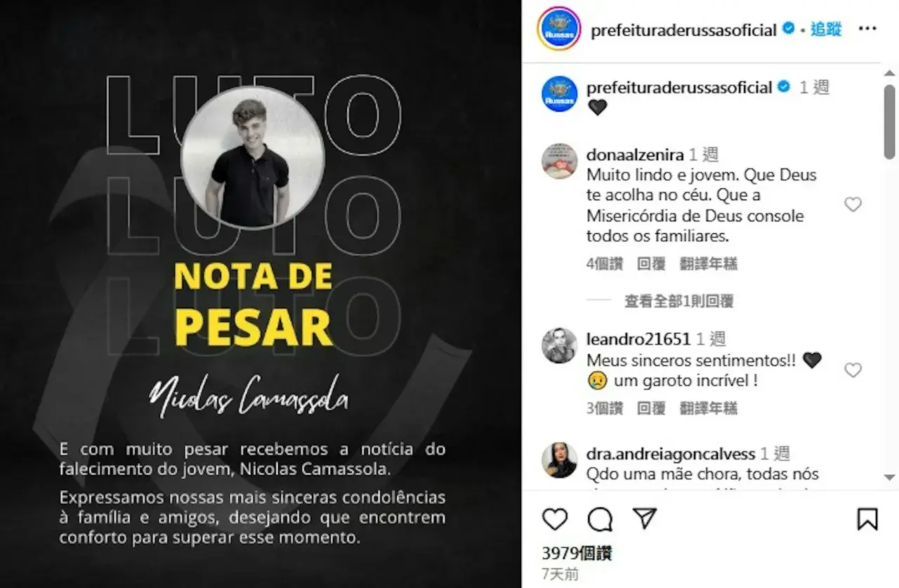
Task: Expand 查看全部1則回覆 replies
Action: pyautogui.click(x=678, y=301)
